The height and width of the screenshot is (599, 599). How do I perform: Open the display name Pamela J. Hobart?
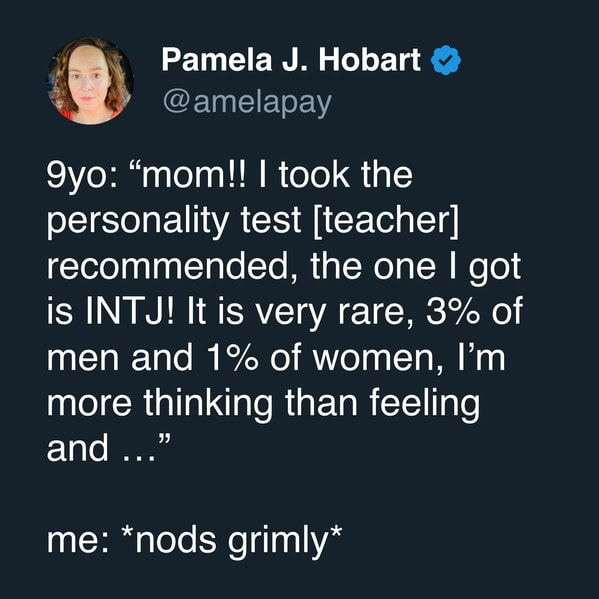(291, 60)
